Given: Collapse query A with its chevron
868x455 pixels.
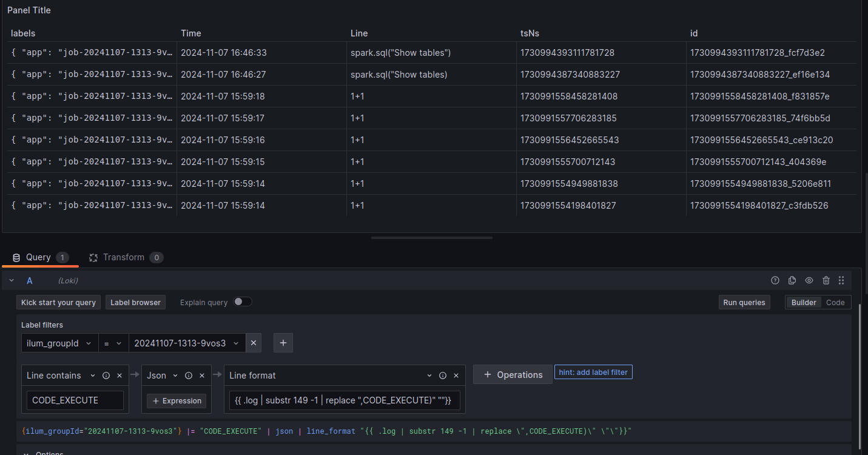Looking at the screenshot, I should pos(11,280).
